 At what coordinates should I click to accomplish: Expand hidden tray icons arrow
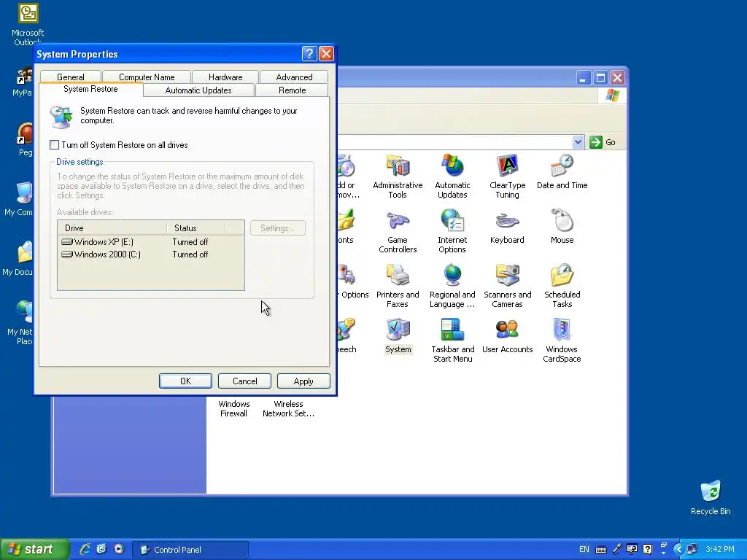[x=679, y=549]
